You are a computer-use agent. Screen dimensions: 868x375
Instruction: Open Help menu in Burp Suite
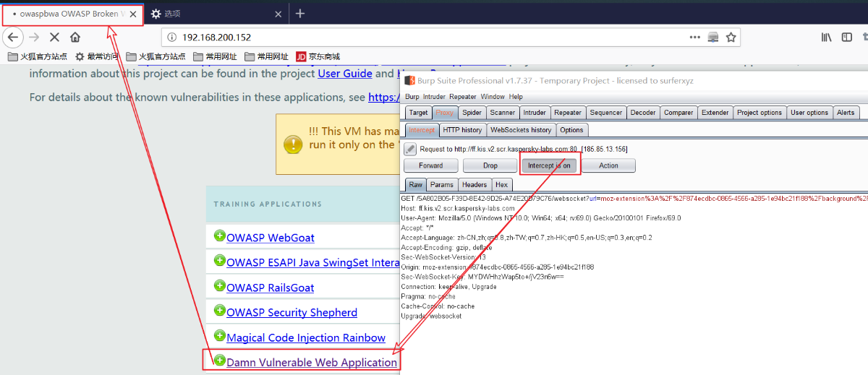click(x=516, y=97)
